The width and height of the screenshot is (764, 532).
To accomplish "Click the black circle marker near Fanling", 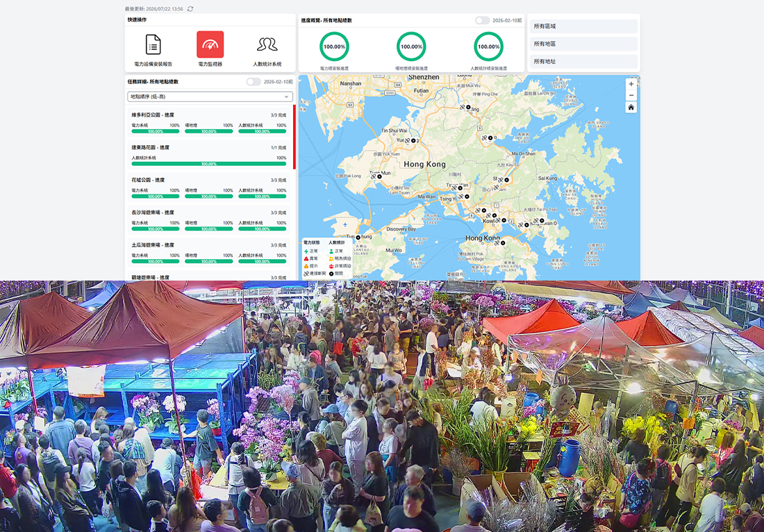I will [x=468, y=107].
